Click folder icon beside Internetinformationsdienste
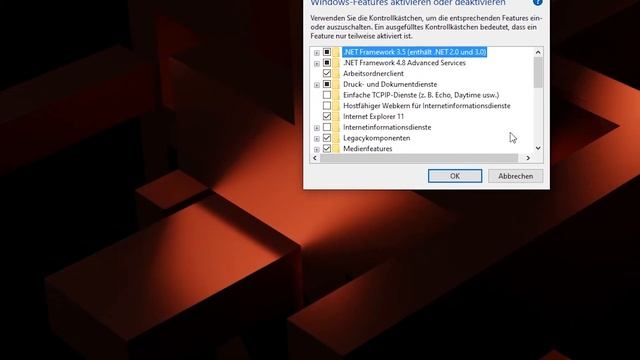The image size is (640, 360). (x=336, y=127)
